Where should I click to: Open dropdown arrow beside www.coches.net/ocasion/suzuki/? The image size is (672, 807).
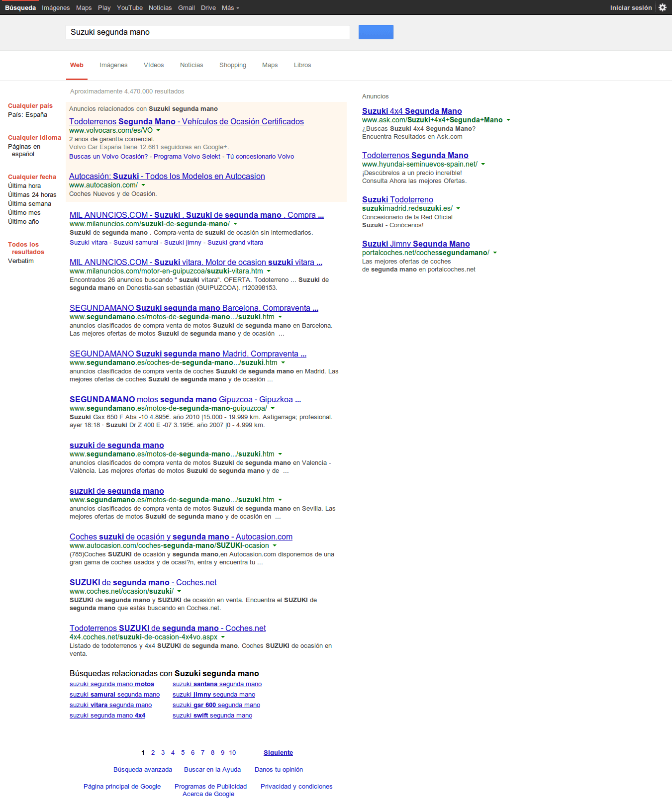click(179, 591)
